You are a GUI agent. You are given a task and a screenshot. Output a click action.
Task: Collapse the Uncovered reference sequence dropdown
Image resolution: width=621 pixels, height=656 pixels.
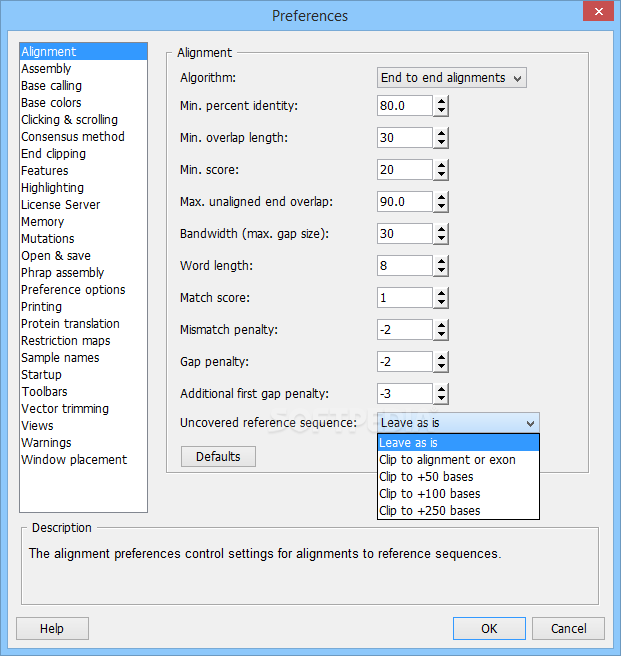[458, 423]
